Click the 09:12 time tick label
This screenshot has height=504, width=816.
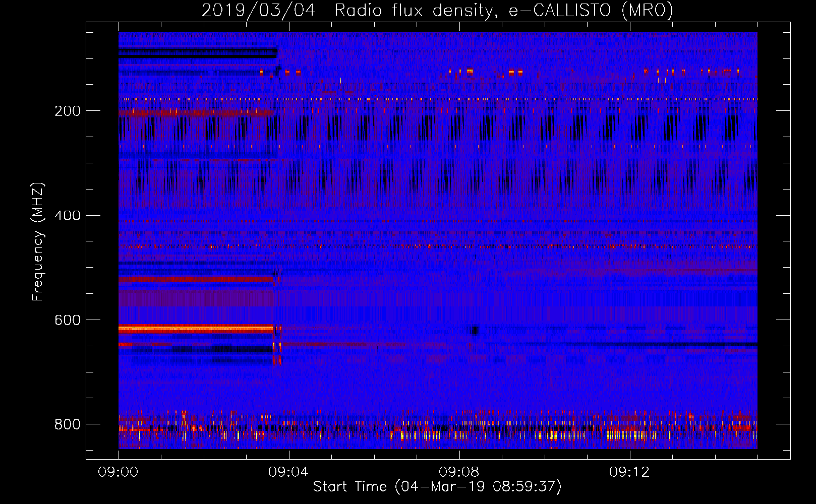[629, 472]
